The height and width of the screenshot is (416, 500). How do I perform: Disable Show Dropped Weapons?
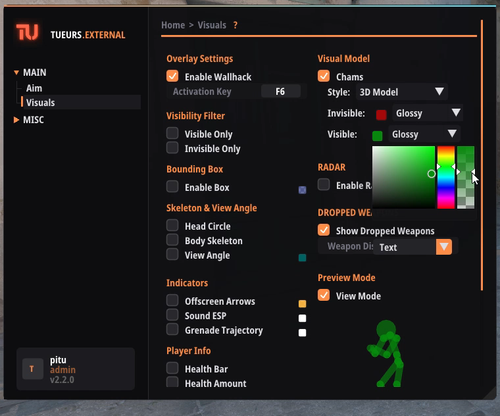click(x=324, y=230)
